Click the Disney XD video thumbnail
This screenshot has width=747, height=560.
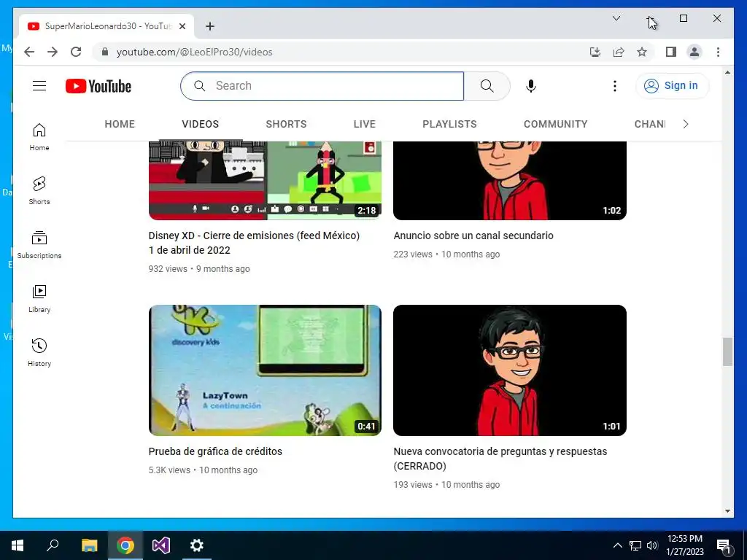click(x=265, y=180)
